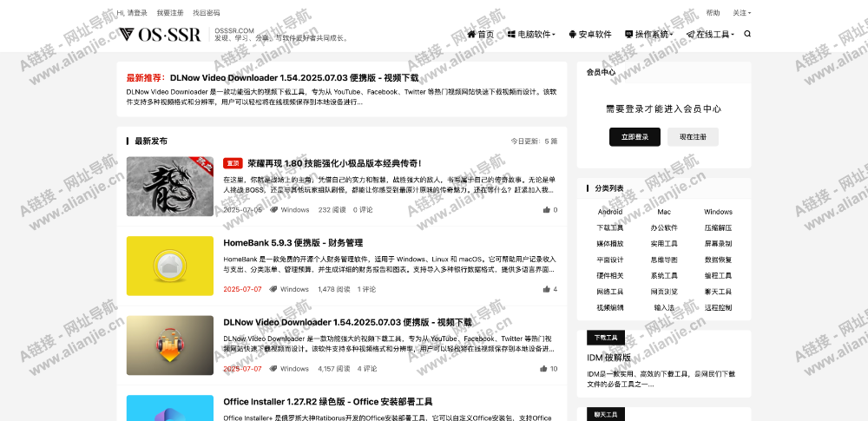Select Mac category
Screen dimensions: 868x421
(x=664, y=212)
